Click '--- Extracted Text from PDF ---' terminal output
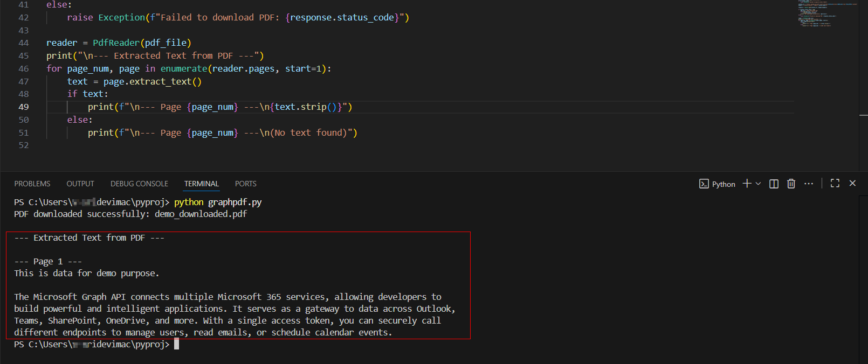 pyautogui.click(x=89, y=237)
